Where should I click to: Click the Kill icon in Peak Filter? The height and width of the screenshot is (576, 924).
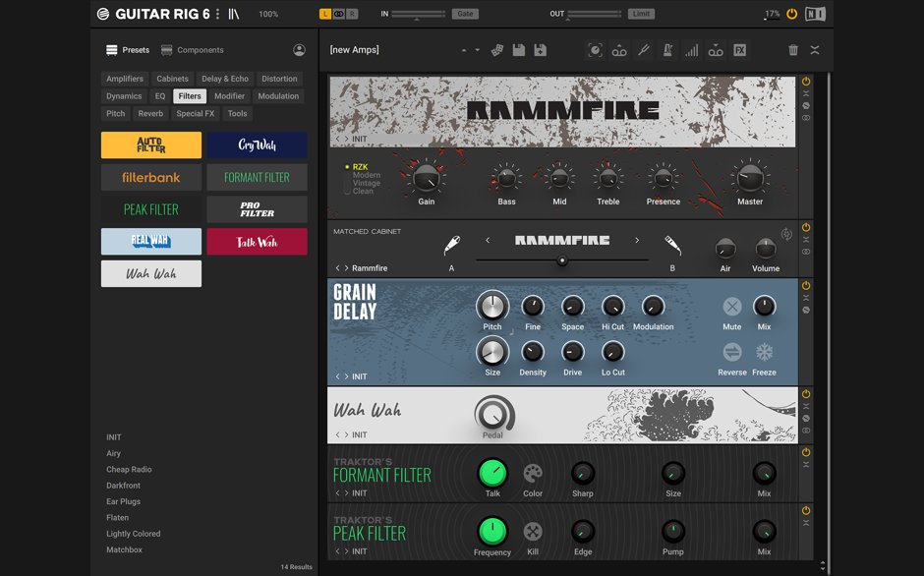[x=533, y=532]
